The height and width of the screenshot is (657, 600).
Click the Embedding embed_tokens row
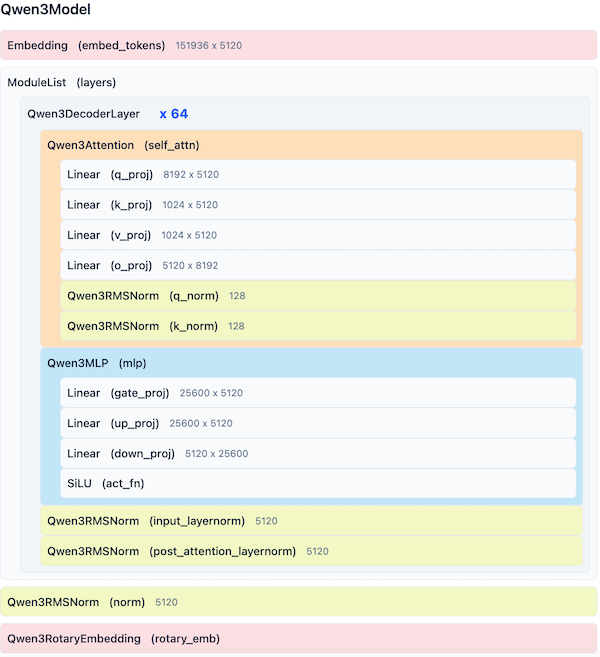click(x=298, y=45)
